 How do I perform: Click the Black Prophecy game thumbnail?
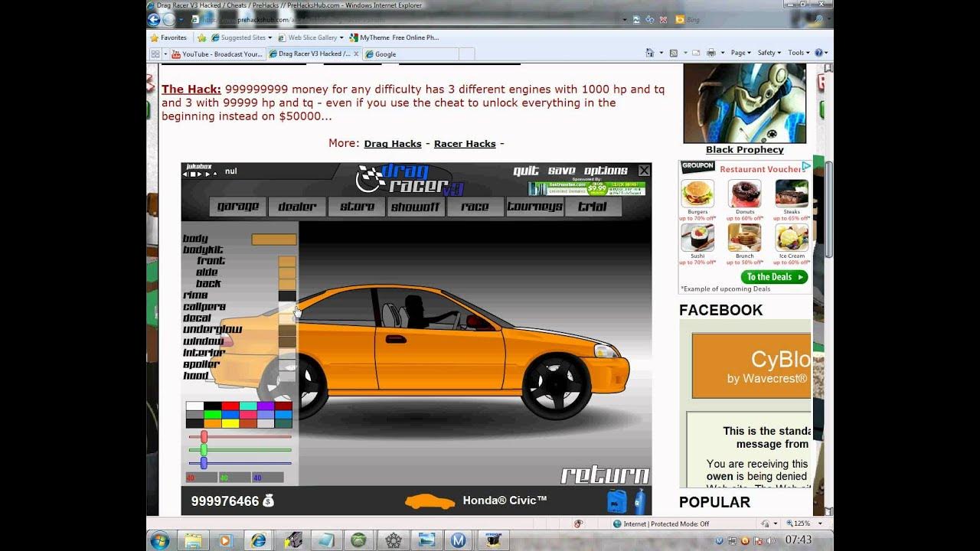coord(744,103)
